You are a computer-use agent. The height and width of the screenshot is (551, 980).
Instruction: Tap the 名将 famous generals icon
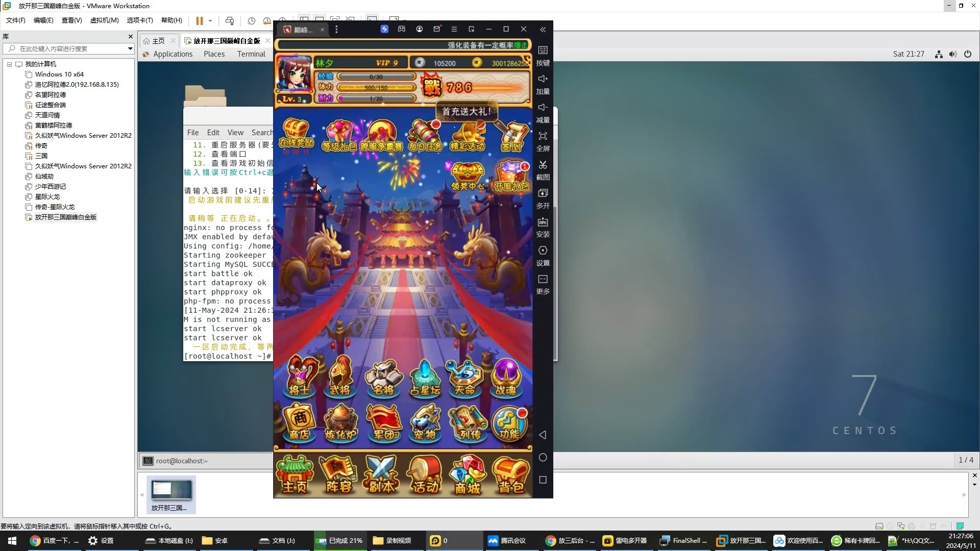pyautogui.click(x=384, y=378)
